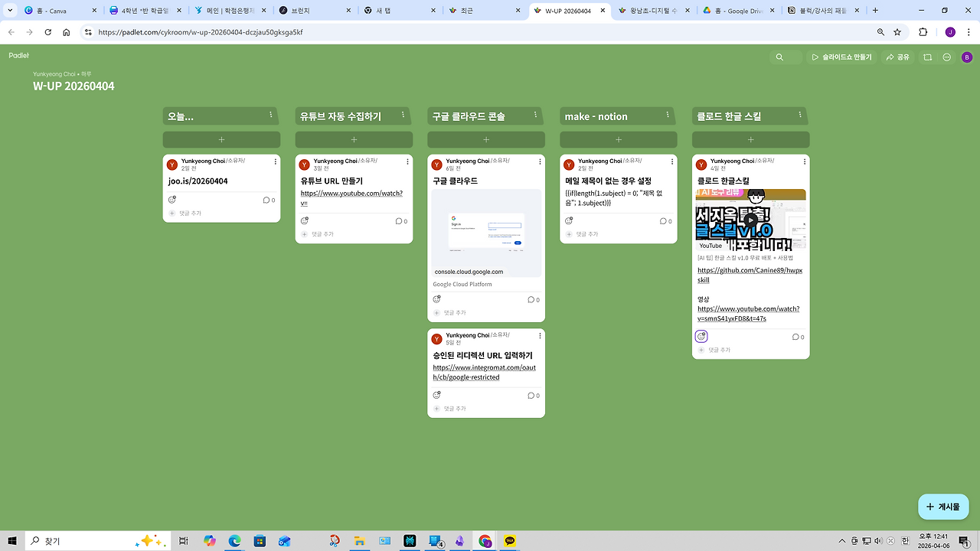Open the options menu for the 오늘... column
The width and height of the screenshot is (980, 551).
tap(271, 116)
